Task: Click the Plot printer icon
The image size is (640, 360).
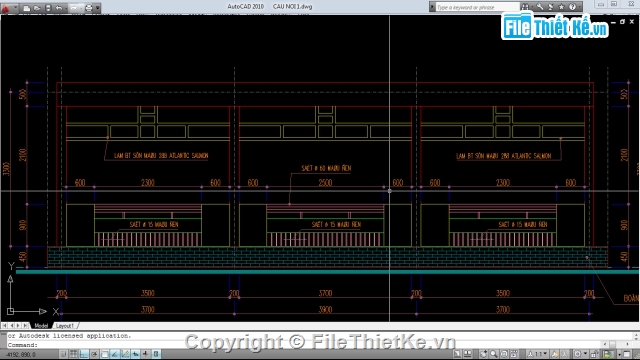Action: coord(89,8)
